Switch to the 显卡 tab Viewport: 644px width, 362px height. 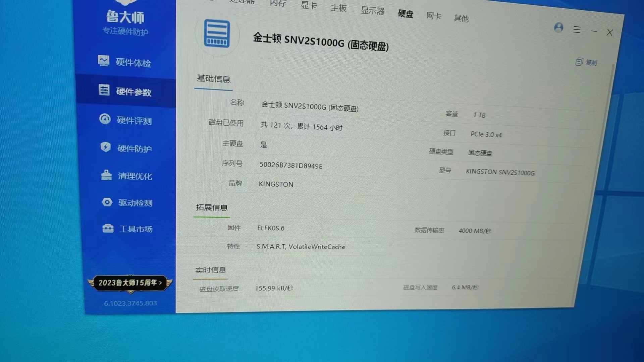point(308,6)
